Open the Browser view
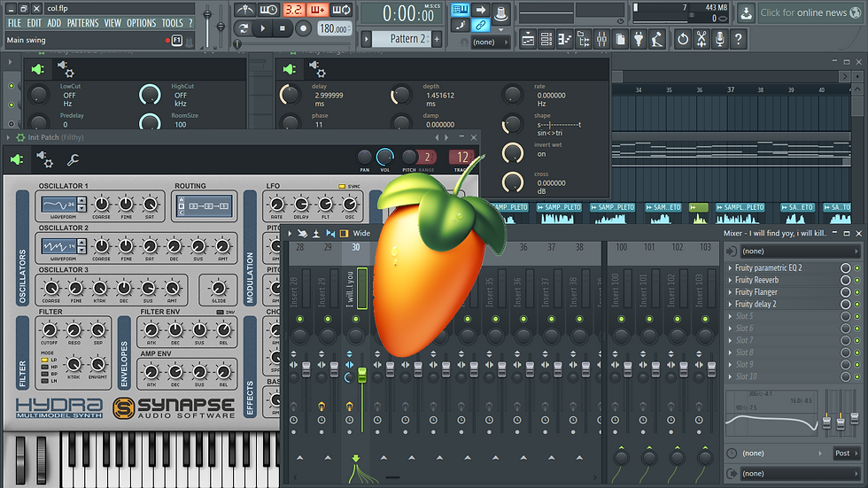The image size is (868, 488). pos(584,39)
